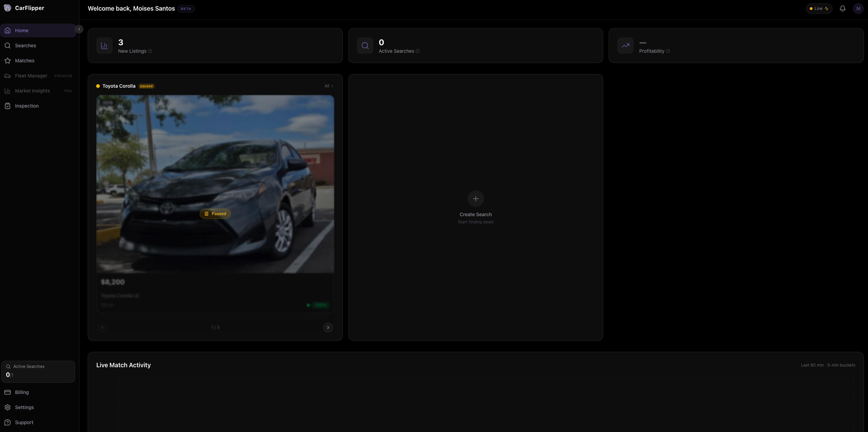The image size is (868, 432).
Task: Click the Profitability info icon
Action: point(668,51)
